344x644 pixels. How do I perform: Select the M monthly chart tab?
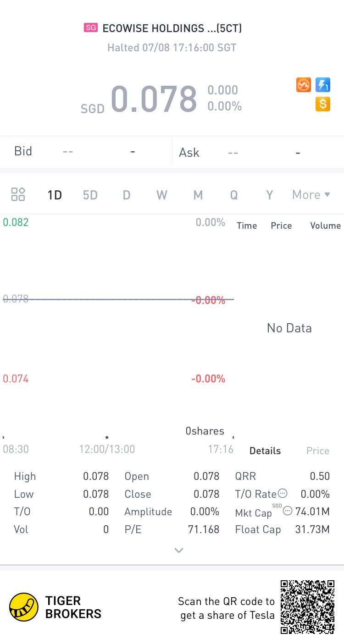click(x=198, y=195)
